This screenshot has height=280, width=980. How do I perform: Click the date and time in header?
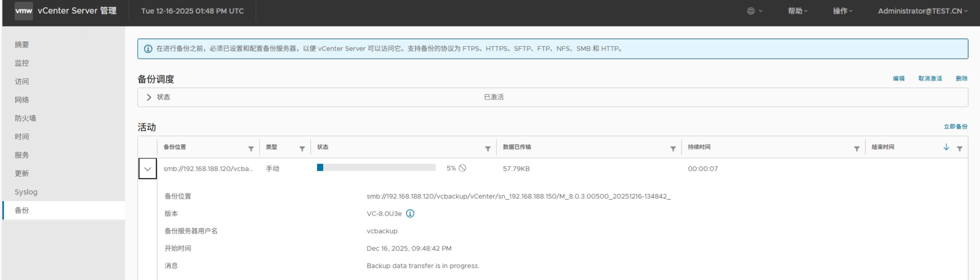(193, 11)
